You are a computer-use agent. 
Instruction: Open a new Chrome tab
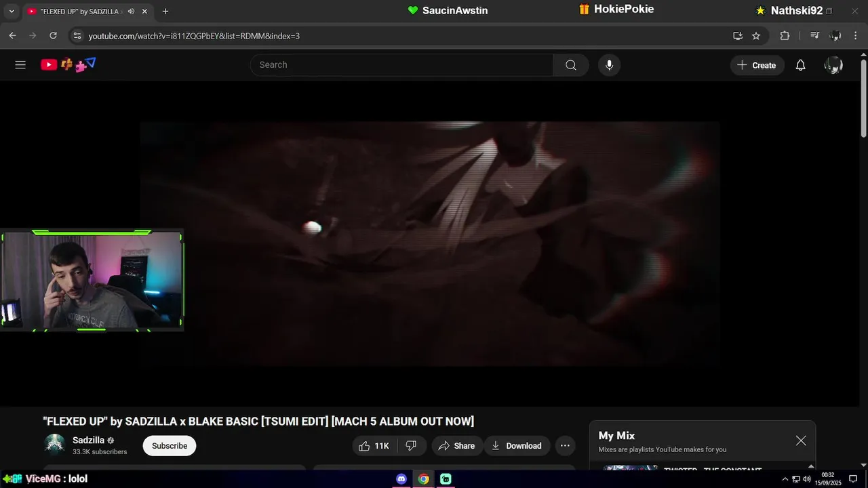pyautogui.click(x=165, y=11)
